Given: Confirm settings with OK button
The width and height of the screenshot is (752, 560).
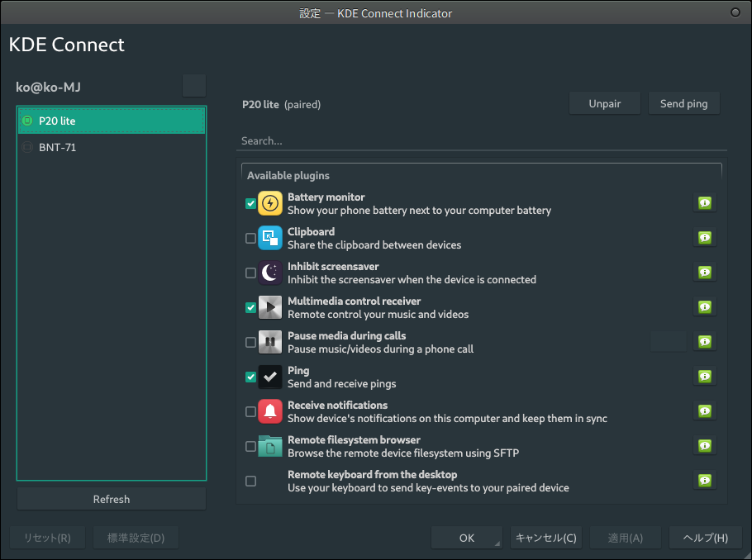Looking at the screenshot, I should [x=467, y=538].
